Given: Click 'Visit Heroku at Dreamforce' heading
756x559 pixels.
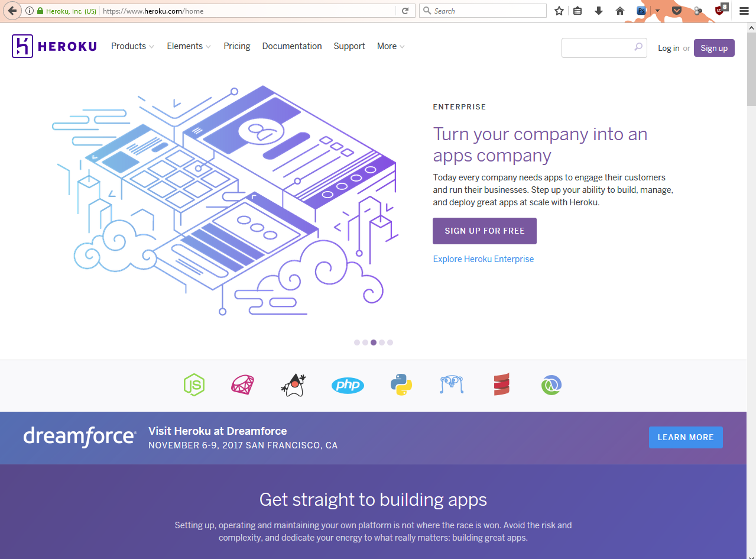Looking at the screenshot, I should click(x=218, y=431).
